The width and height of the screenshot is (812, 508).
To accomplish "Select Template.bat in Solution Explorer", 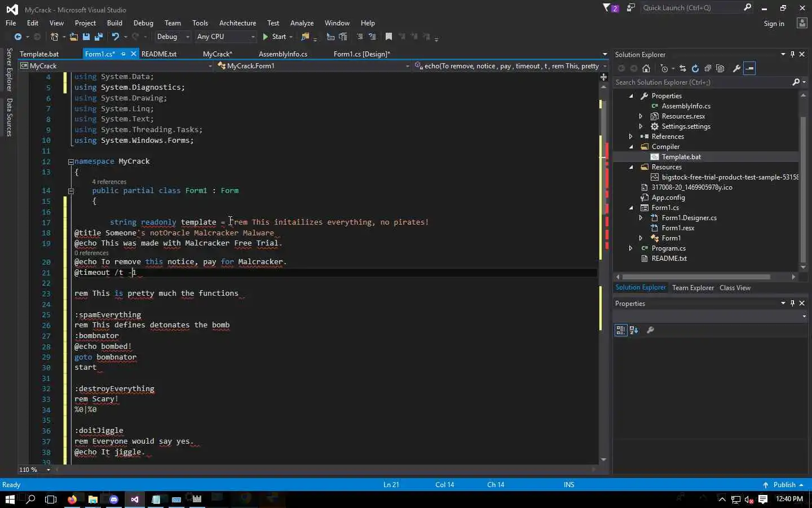I will point(681,157).
